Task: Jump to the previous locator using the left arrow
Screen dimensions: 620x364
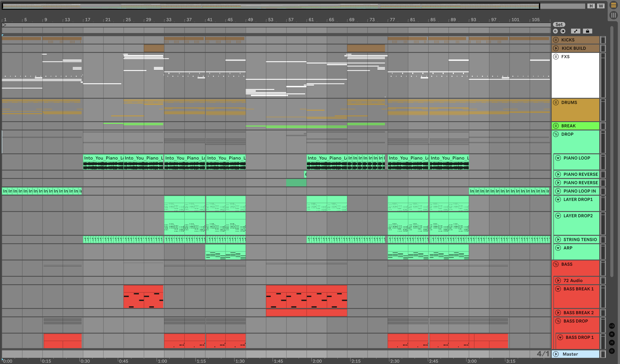Action: [555, 31]
